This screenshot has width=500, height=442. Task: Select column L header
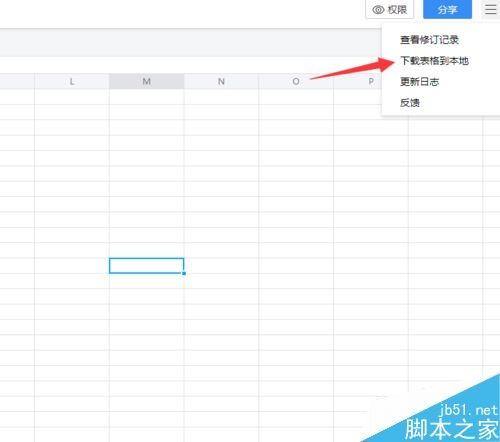pos(72,81)
